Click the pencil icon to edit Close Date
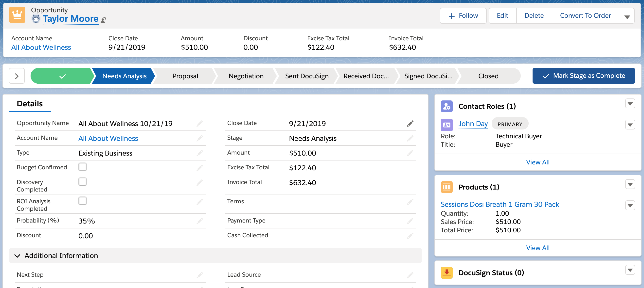Image resolution: width=644 pixels, height=288 pixels. (x=410, y=124)
